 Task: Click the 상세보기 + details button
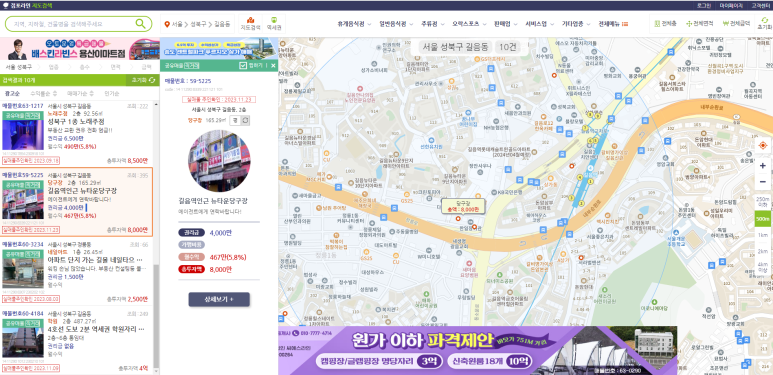[219, 299]
